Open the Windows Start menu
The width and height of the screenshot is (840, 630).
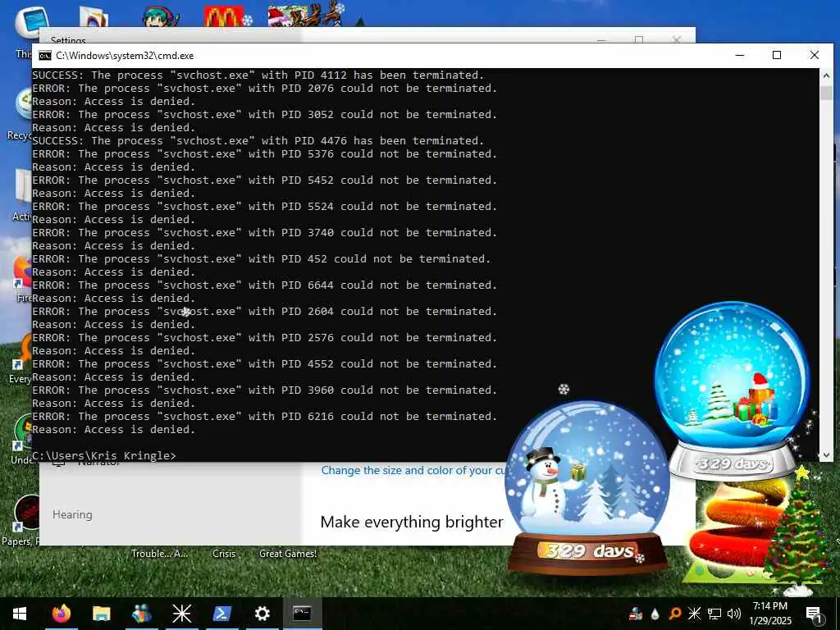[20, 614]
